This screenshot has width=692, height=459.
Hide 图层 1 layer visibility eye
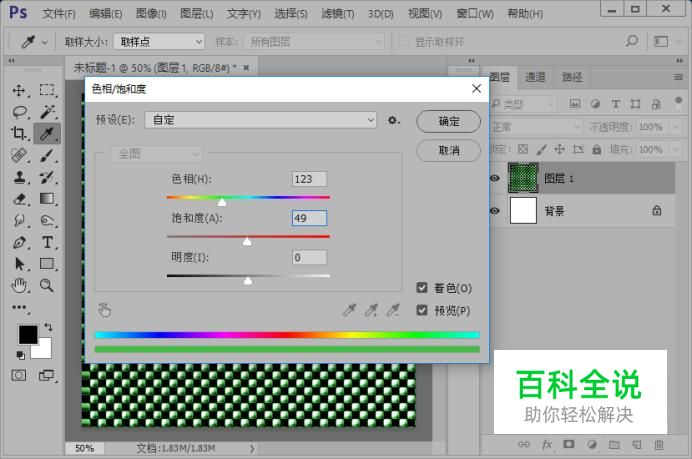pyautogui.click(x=495, y=178)
